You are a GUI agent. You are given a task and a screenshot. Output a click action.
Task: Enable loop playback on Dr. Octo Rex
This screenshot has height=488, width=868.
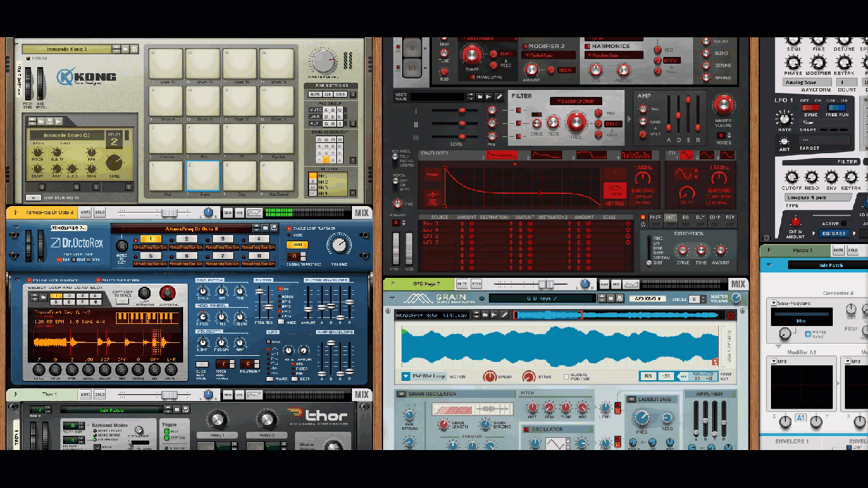pyautogui.click(x=290, y=228)
